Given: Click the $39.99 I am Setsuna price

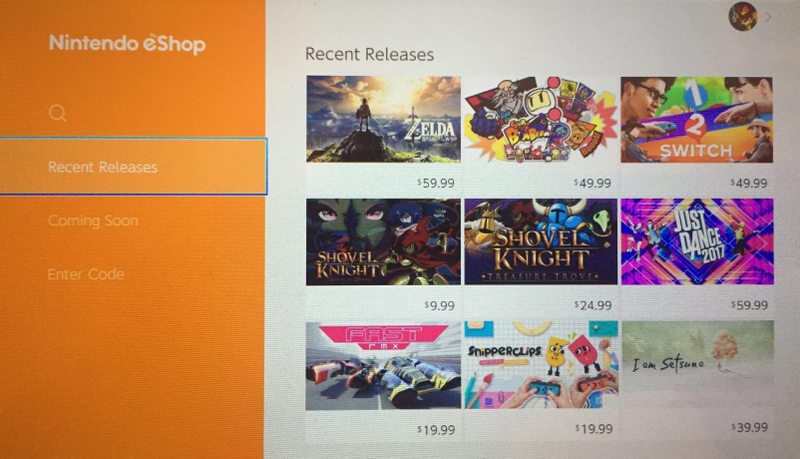Looking at the screenshot, I should tap(749, 427).
